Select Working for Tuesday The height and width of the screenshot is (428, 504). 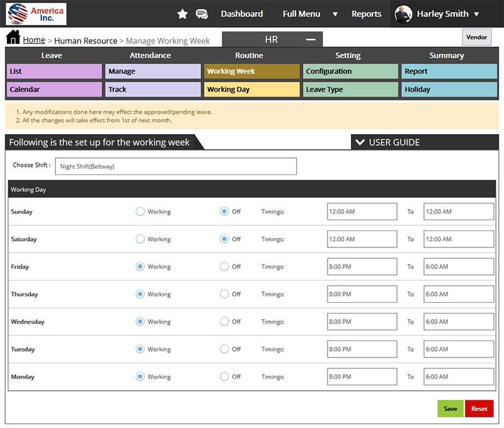click(x=140, y=349)
